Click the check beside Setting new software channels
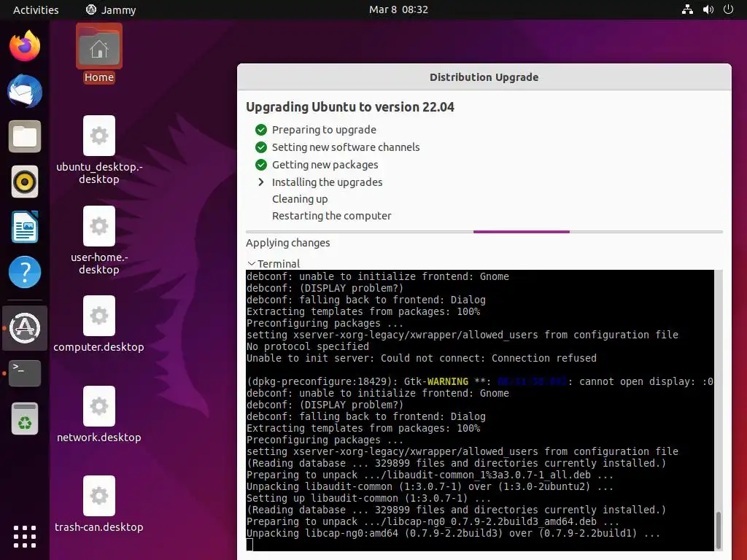This screenshot has width=747, height=560. [261, 147]
